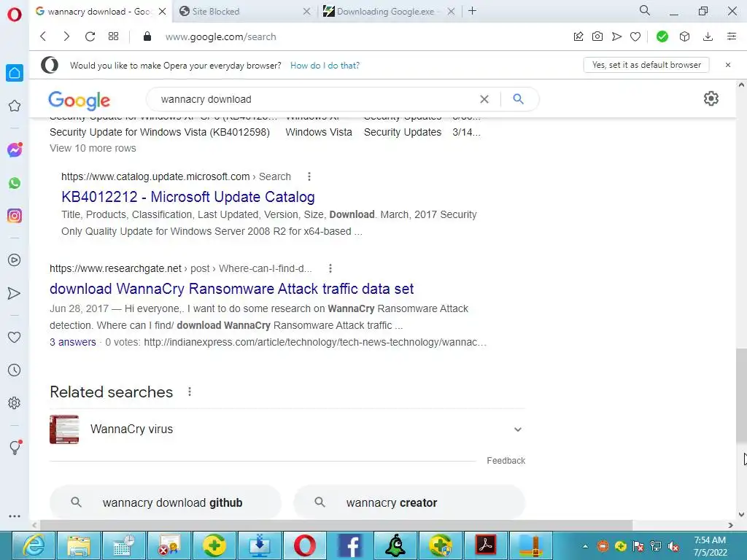This screenshot has height=560, width=747.
Task: Close the Downloading Google.exe tab
Action: point(451,12)
